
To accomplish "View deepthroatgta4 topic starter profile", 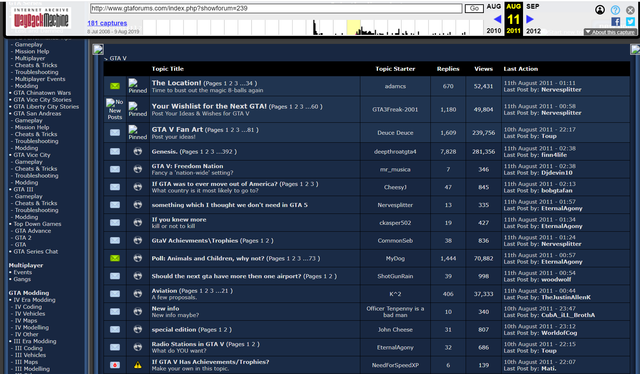I will [395, 151].
